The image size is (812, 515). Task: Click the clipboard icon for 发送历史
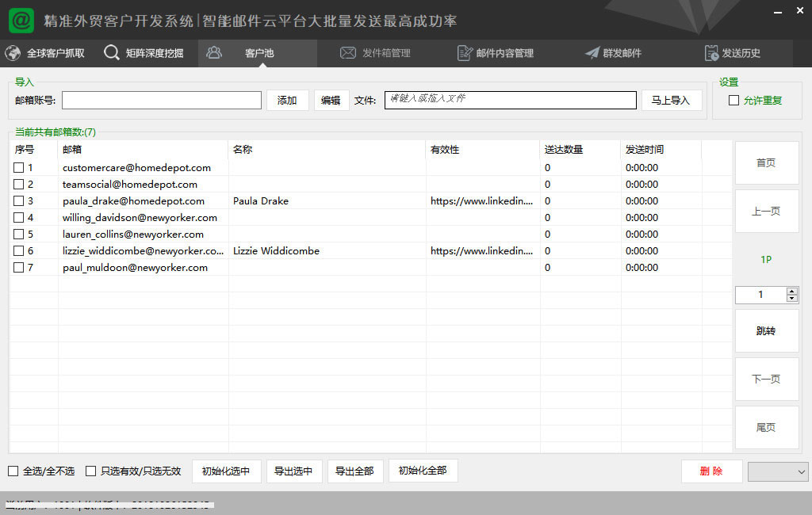[x=711, y=53]
